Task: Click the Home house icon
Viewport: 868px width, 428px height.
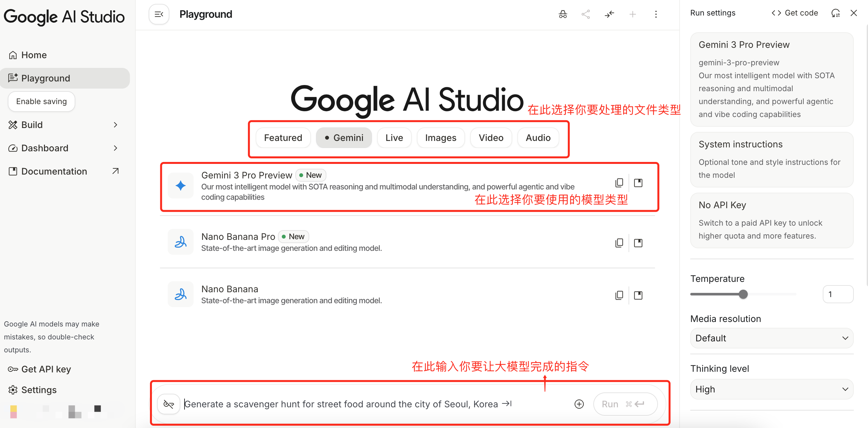Action: tap(13, 55)
